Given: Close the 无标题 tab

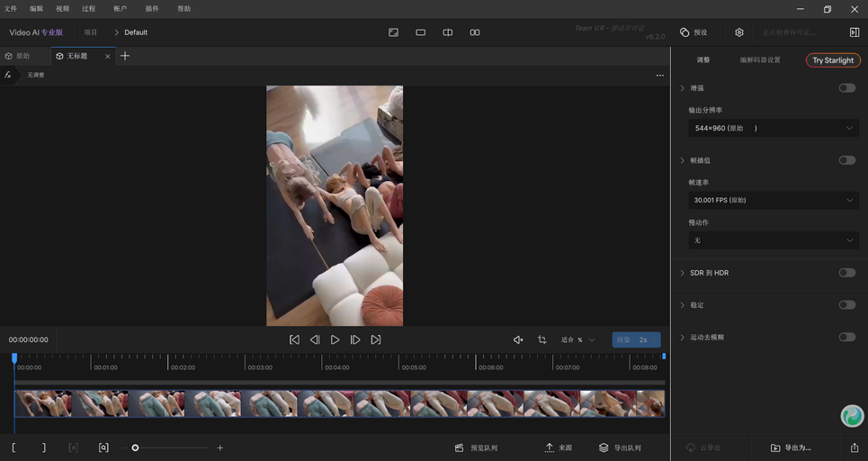Looking at the screenshot, I should coord(107,57).
